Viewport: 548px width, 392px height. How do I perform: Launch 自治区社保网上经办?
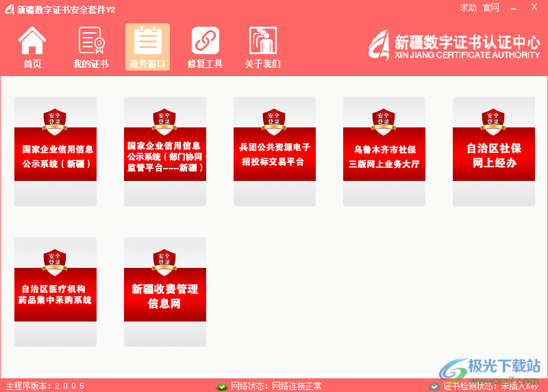coord(494,151)
